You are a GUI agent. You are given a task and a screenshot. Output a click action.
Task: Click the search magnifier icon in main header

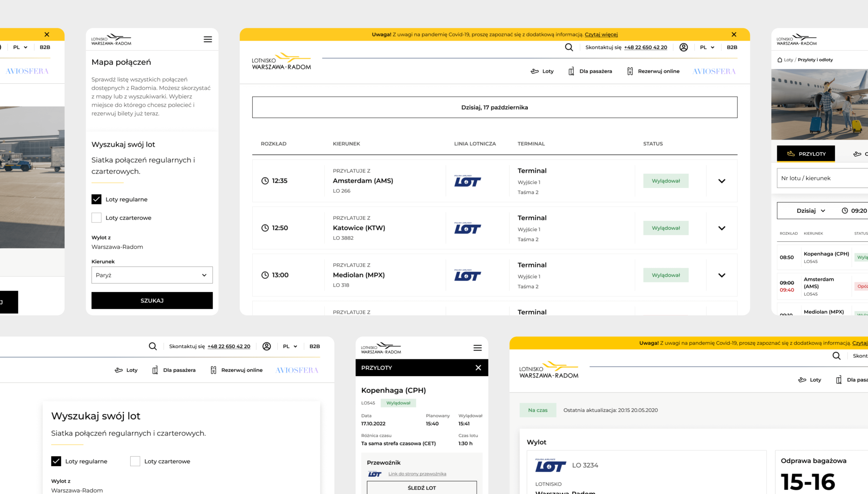569,47
